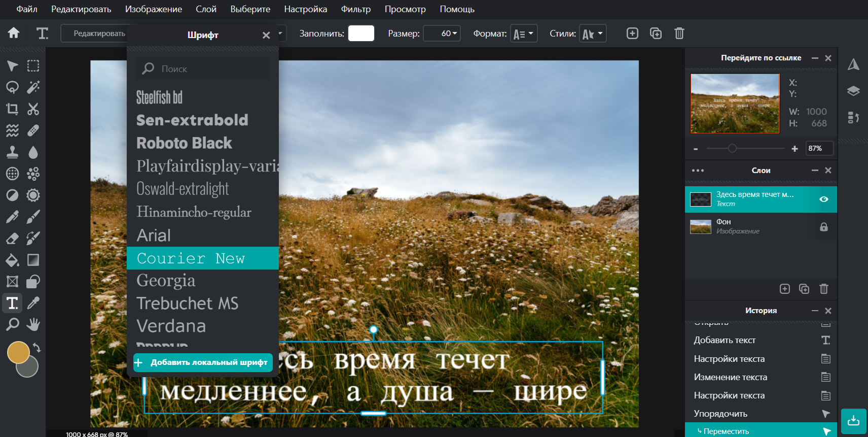The width and height of the screenshot is (868, 437).
Task: Open the Стили text styles dropdown
Action: click(x=593, y=33)
